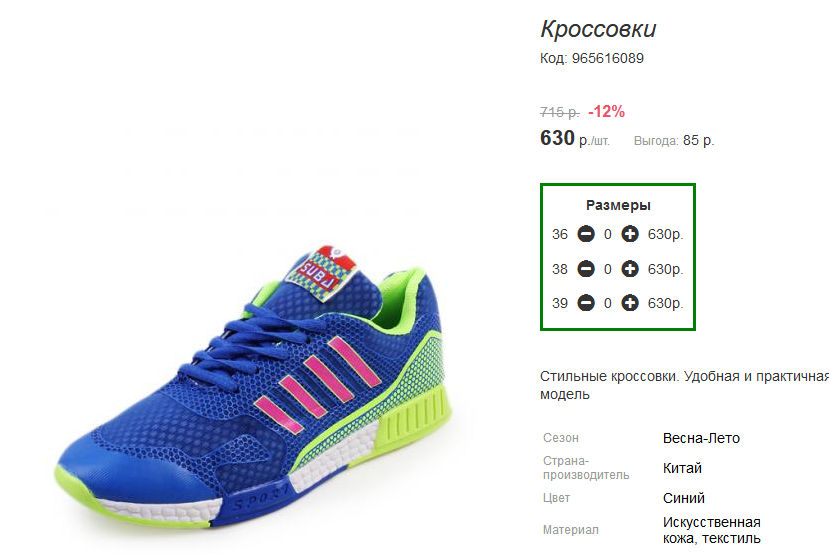Select the quantity field of size 38

(608, 269)
